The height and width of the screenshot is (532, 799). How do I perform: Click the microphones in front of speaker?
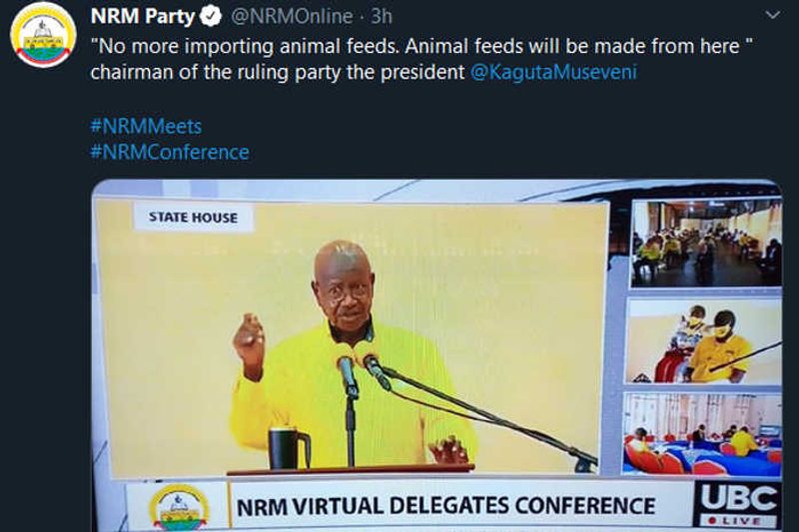click(360, 369)
